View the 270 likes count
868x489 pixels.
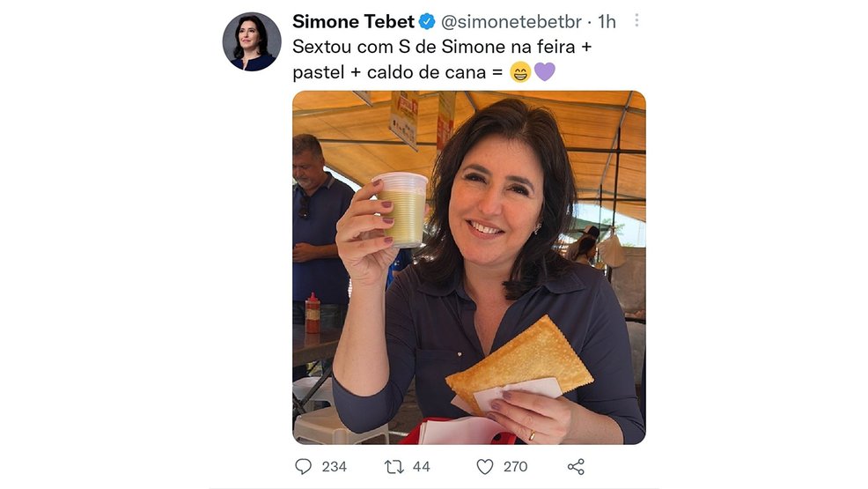pos(515,467)
